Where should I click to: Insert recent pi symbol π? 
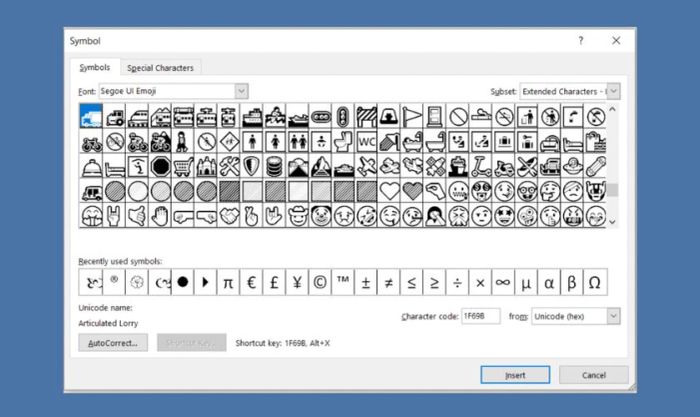228,282
